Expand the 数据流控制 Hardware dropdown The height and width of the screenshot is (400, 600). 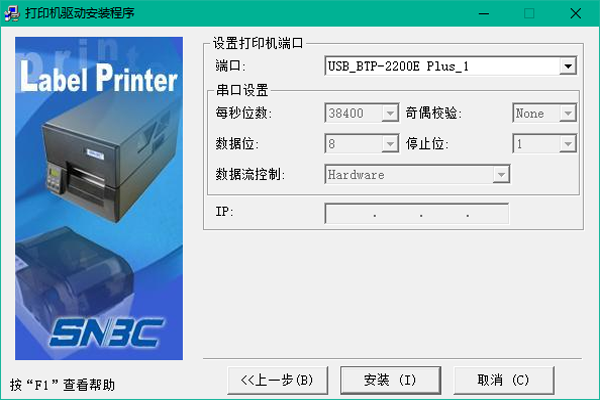[x=417, y=174]
